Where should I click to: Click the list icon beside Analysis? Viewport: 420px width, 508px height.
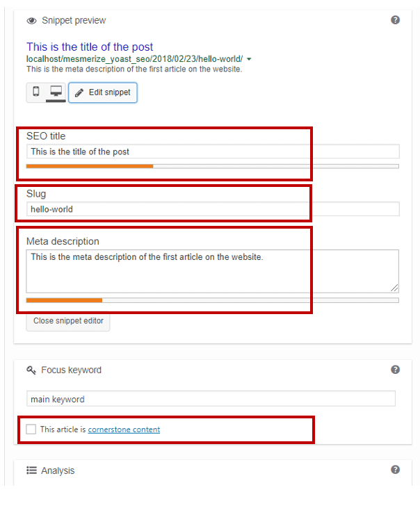click(x=31, y=470)
